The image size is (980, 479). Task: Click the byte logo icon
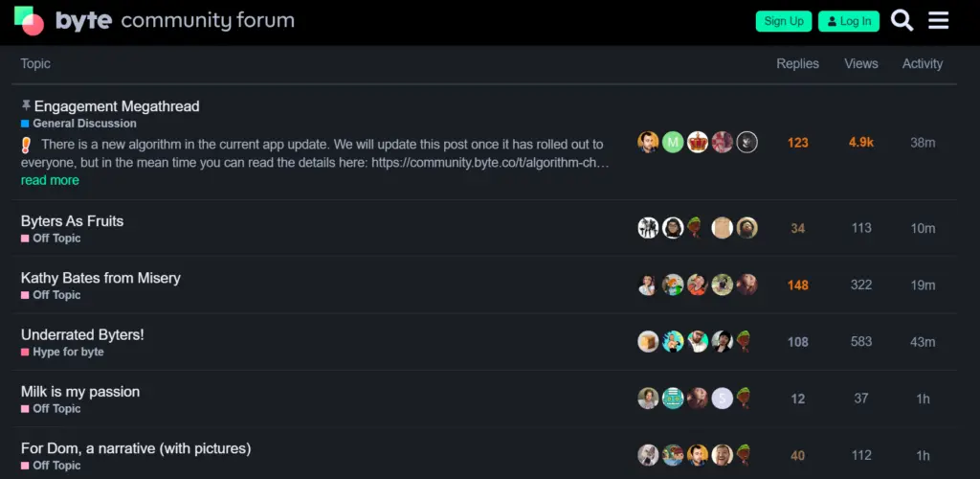pos(30,20)
